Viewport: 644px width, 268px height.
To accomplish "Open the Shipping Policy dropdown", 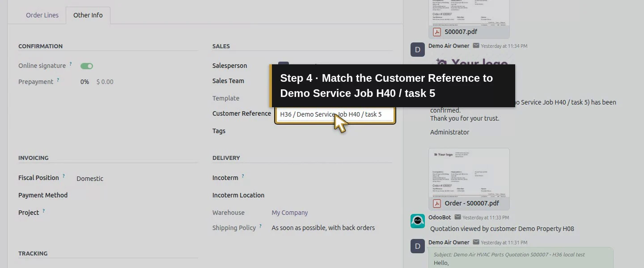I will click(323, 228).
